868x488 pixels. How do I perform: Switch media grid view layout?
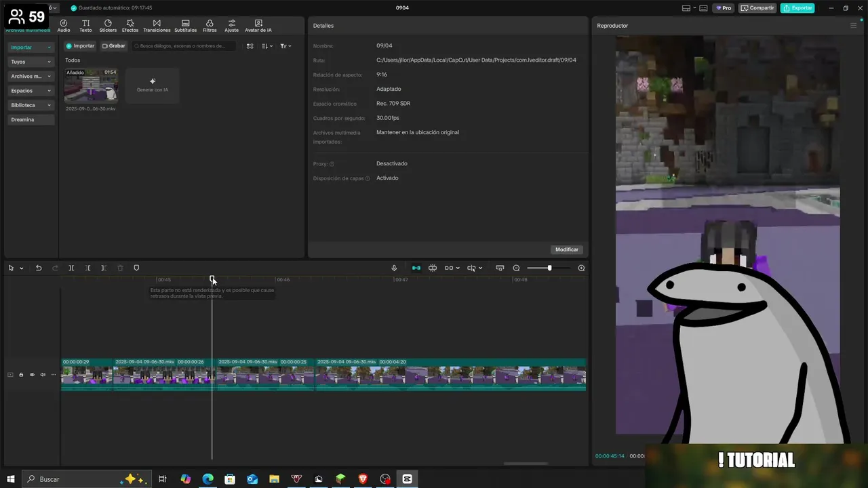(250, 46)
